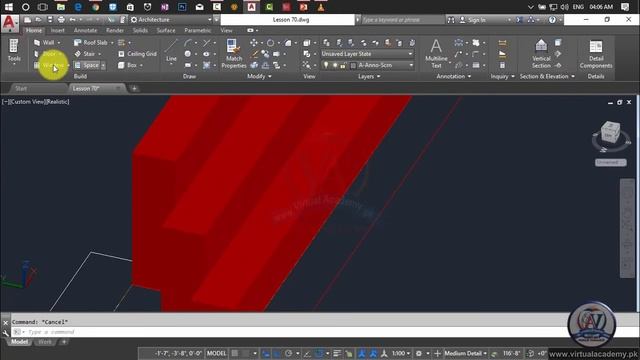
Task: Click the Workspace switching gear in status bar
Action: point(419,353)
